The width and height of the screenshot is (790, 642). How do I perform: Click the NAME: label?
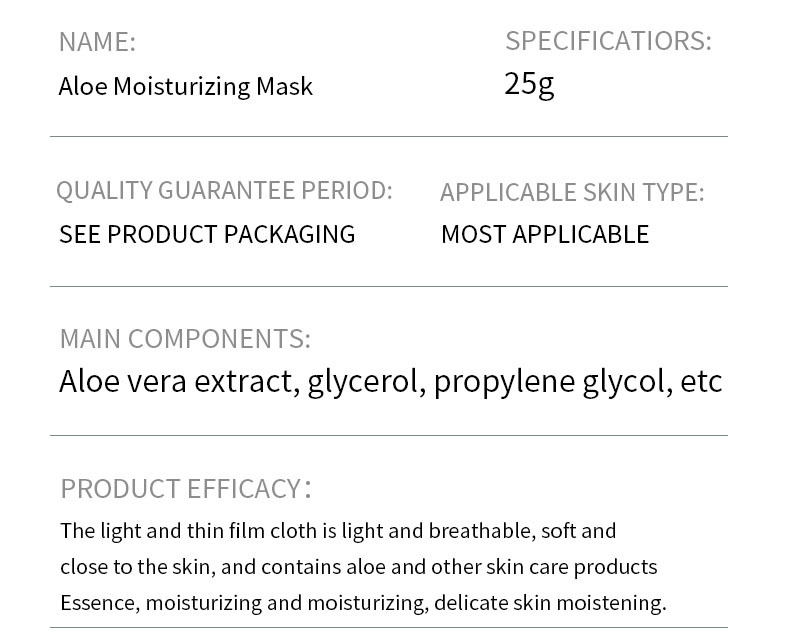pos(97,42)
